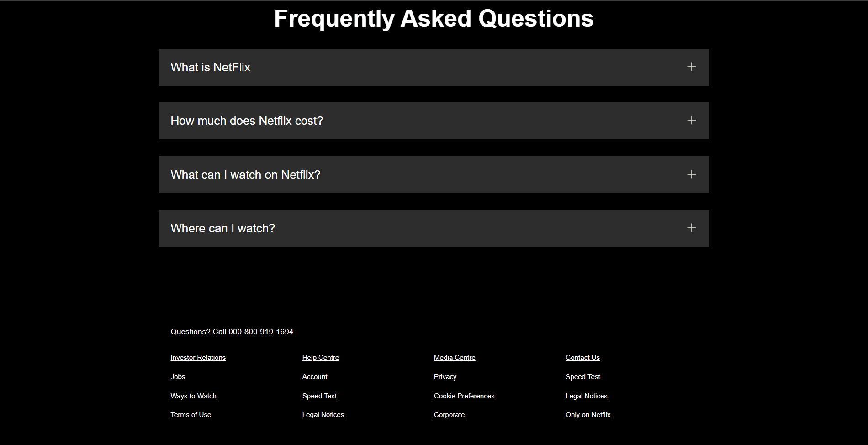Visit Ways to Watch
This screenshot has width=868, height=445.
point(193,396)
